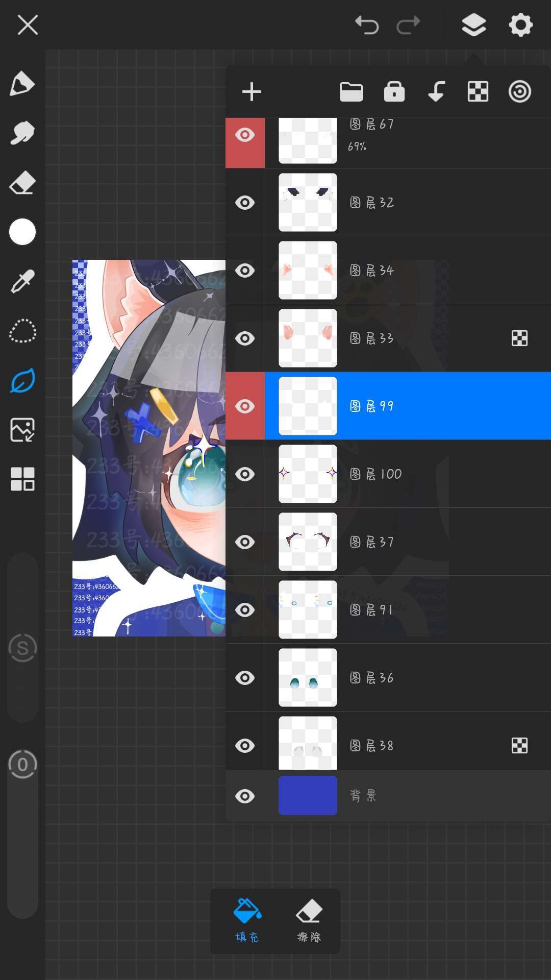
Task: Create a new layer folder
Action: (x=351, y=92)
